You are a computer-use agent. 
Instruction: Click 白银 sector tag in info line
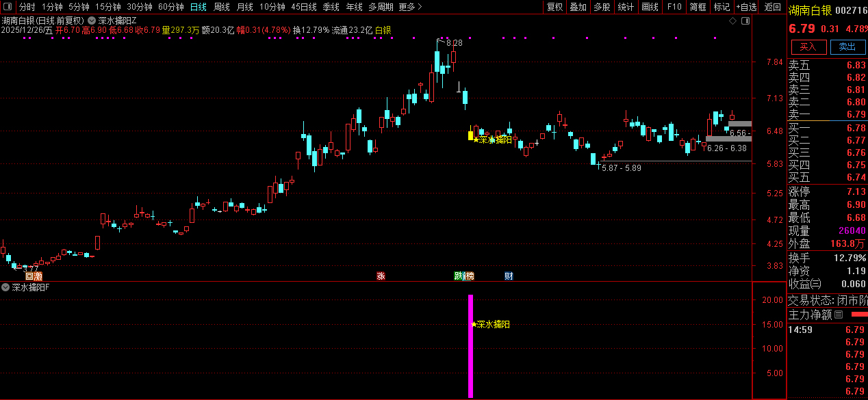pyautogui.click(x=383, y=31)
